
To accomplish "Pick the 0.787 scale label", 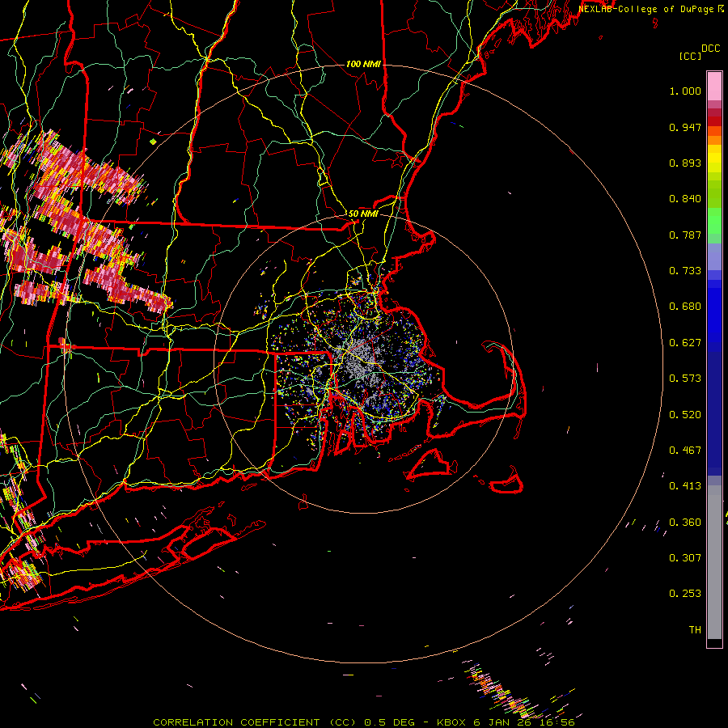I will (685, 235).
